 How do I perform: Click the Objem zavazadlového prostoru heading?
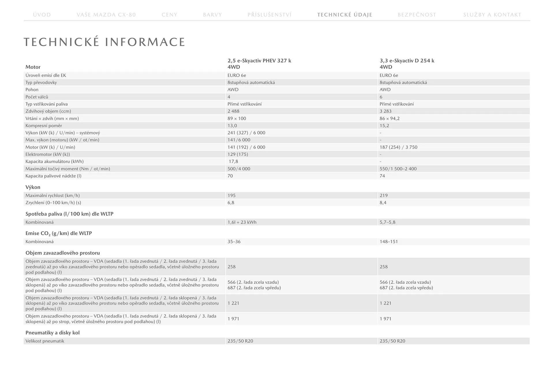pyautogui.click(x=63, y=253)
